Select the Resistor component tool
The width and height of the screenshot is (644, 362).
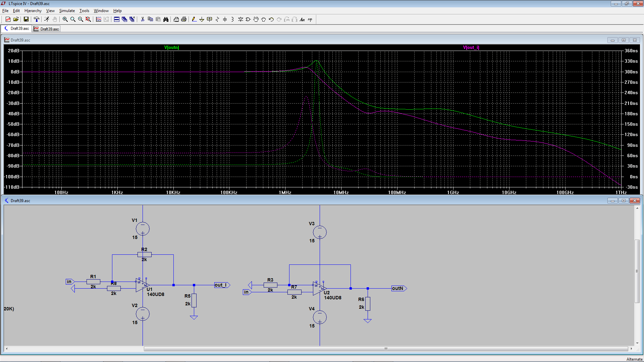point(217,19)
